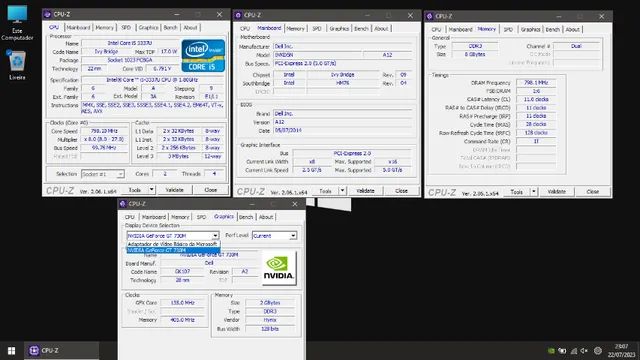Click Tools button in Memory window
This screenshot has width=640, height=360.
(516, 192)
